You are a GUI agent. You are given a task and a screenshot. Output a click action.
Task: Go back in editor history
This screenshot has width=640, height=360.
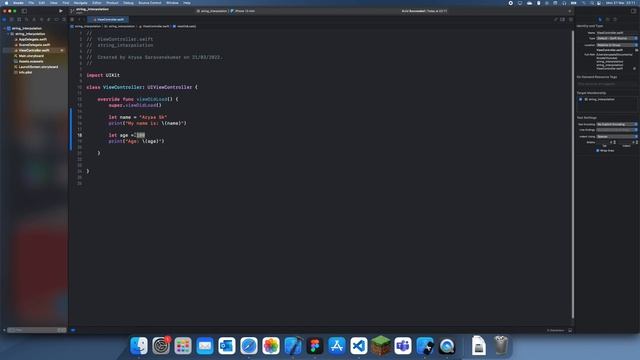(x=80, y=19)
